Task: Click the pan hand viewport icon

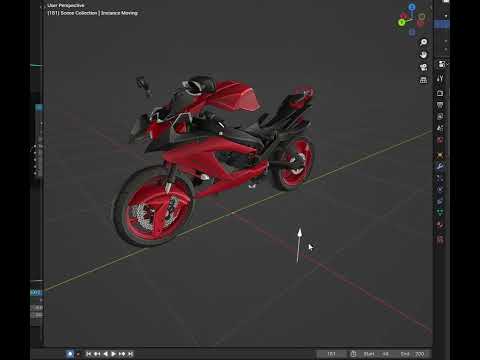Action: coord(423,55)
